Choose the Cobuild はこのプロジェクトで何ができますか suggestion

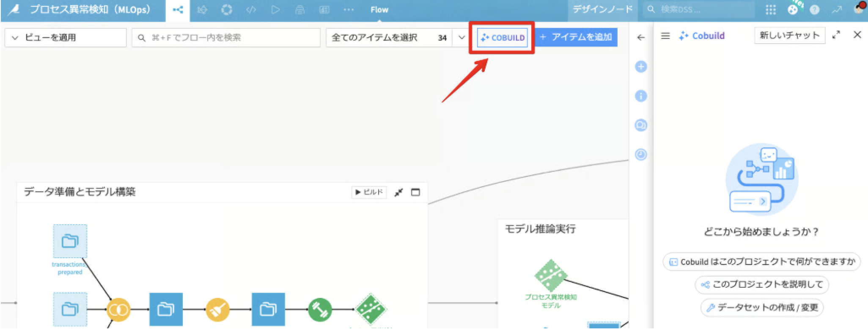[762, 262]
